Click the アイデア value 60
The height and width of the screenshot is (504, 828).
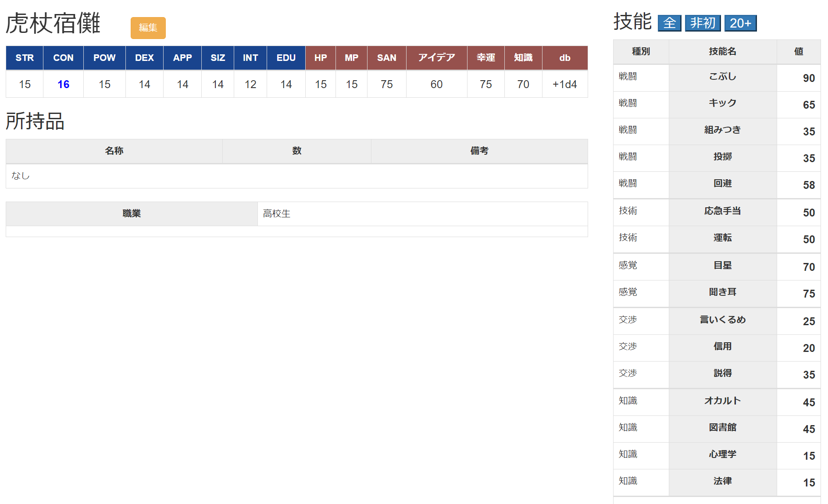[x=436, y=84]
